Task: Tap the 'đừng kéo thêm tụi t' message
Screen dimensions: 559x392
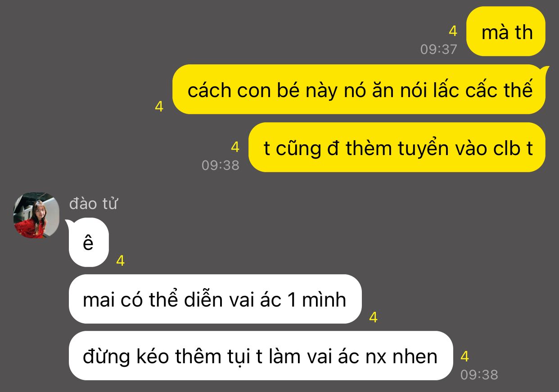Action: 261,356
